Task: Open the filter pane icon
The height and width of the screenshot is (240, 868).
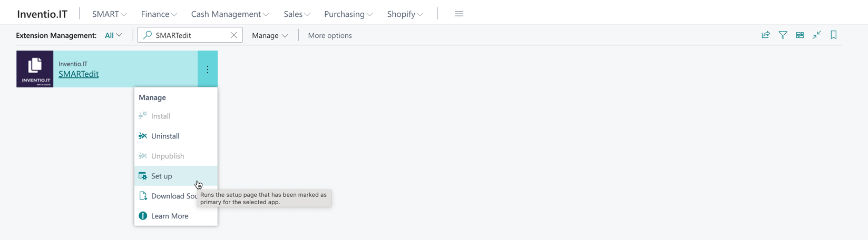Action: point(783,35)
